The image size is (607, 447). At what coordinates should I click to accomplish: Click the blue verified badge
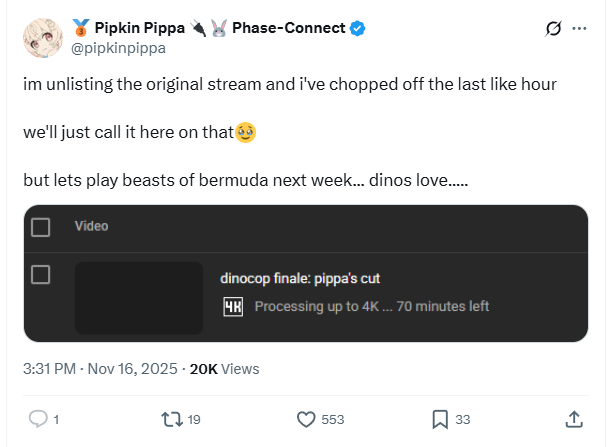coord(357,28)
